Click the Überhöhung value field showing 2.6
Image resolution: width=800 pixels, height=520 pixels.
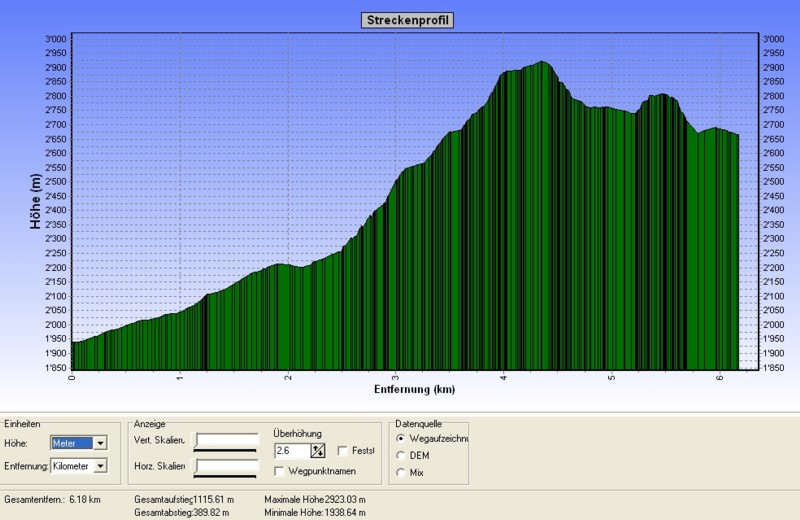(x=291, y=451)
